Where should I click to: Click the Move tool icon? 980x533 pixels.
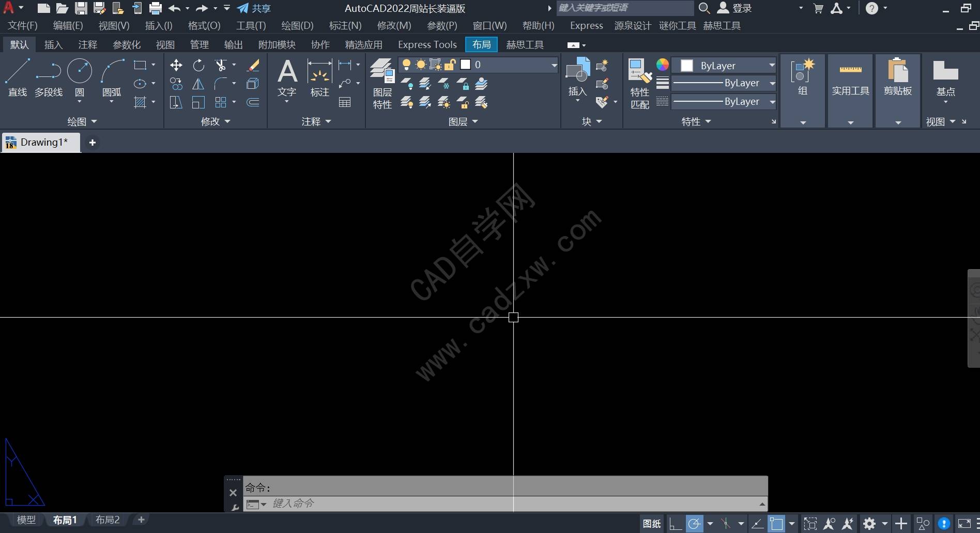click(176, 65)
